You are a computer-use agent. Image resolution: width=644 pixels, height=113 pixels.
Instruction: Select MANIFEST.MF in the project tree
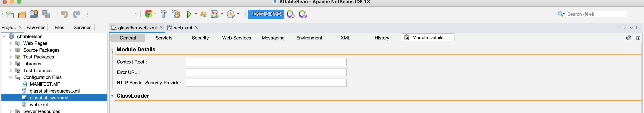(45, 84)
